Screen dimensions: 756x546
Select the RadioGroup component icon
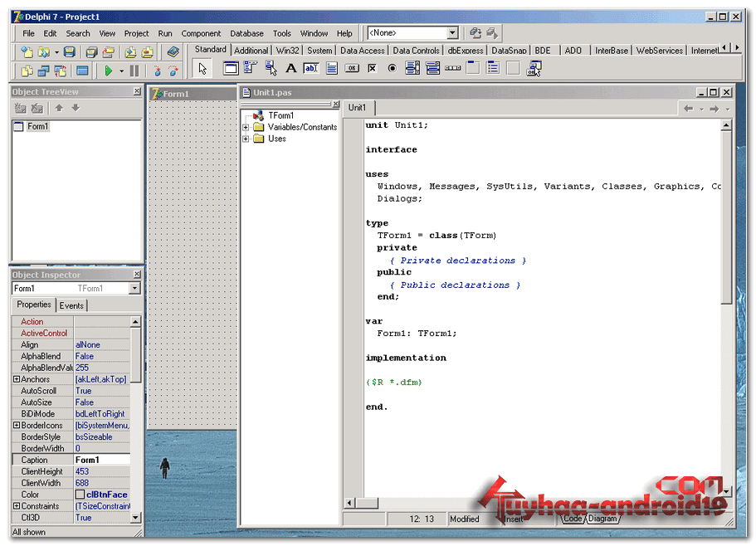click(493, 68)
